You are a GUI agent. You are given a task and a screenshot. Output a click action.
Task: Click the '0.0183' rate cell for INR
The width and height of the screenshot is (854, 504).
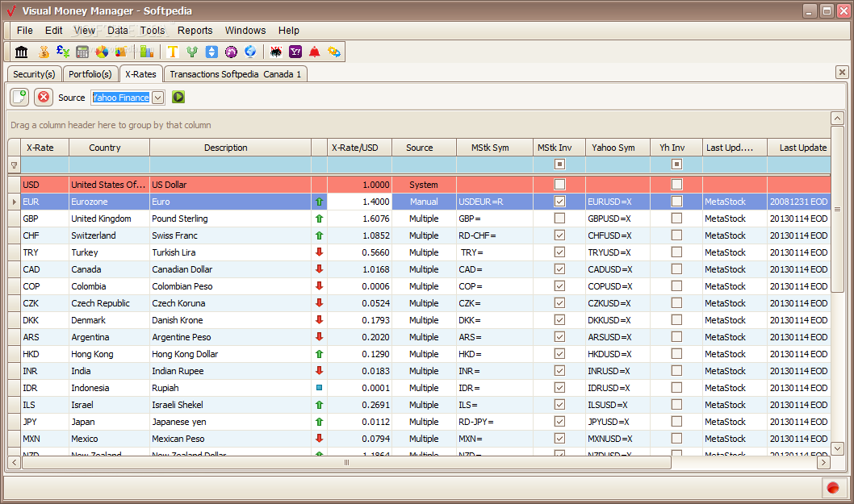pyautogui.click(x=359, y=371)
